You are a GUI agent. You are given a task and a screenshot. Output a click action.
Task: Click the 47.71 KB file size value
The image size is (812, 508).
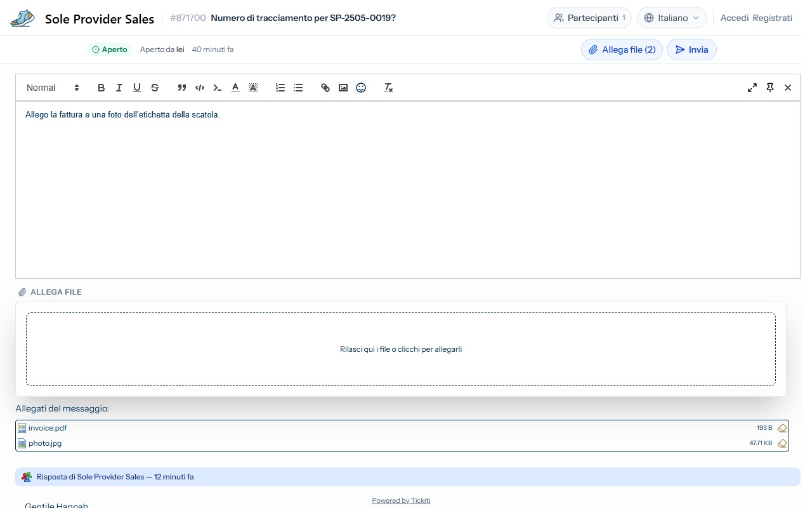click(761, 443)
